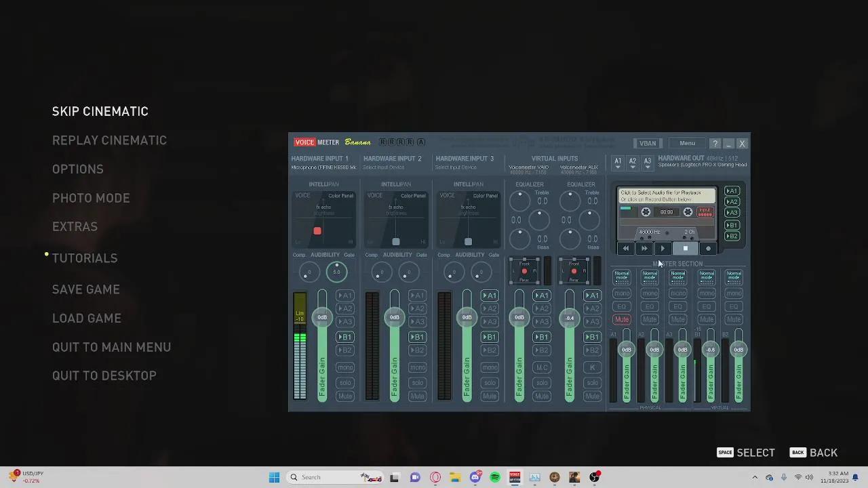Screen dimensions: 868x488
Task: Open the Voicemeeter help question mark
Action: tap(715, 144)
